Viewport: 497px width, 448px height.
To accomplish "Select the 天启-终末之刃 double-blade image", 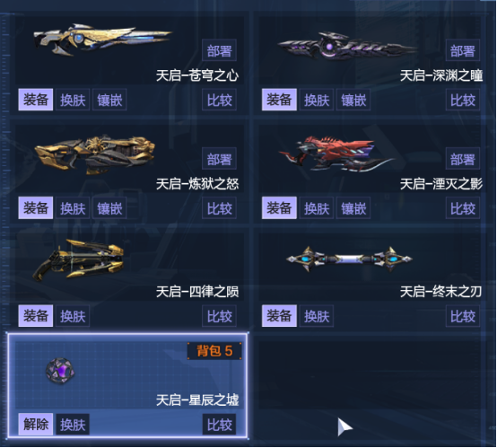I will tap(349, 259).
